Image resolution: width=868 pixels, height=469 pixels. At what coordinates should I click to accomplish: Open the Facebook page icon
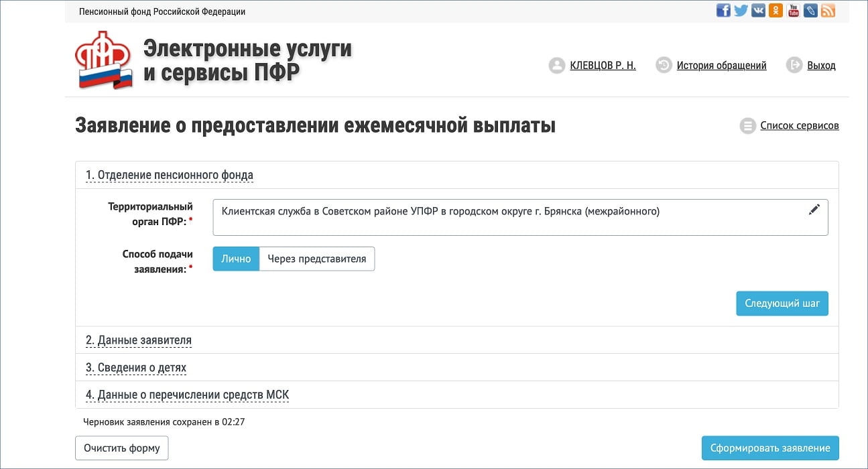723,10
